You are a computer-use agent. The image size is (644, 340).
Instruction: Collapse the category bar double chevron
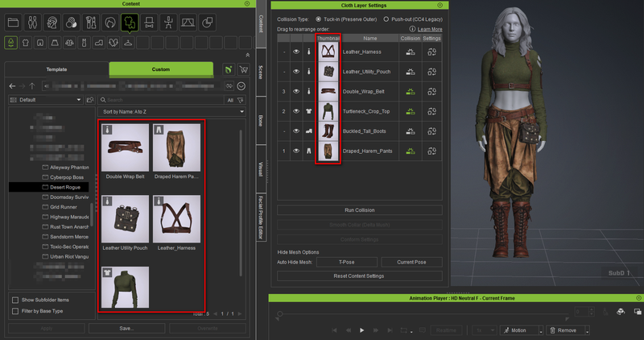pyautogui.click(x=248, y=55)
